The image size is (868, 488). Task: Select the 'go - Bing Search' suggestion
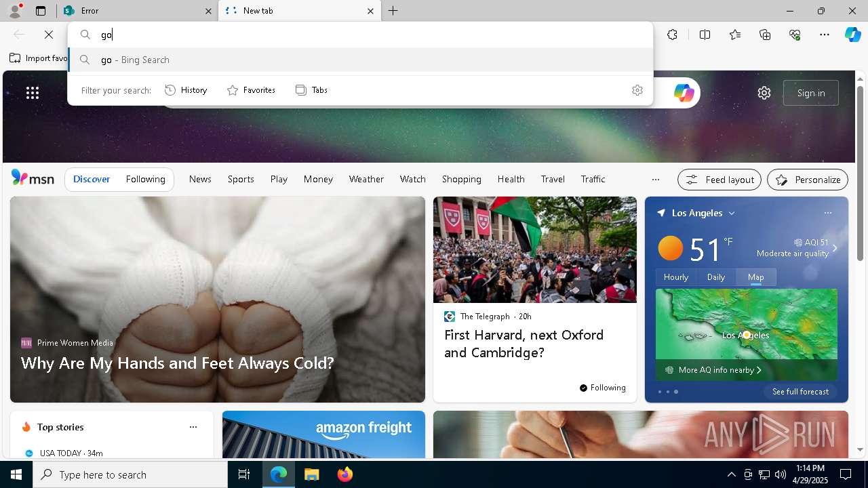pyautogui.click(x=360, y=60)
